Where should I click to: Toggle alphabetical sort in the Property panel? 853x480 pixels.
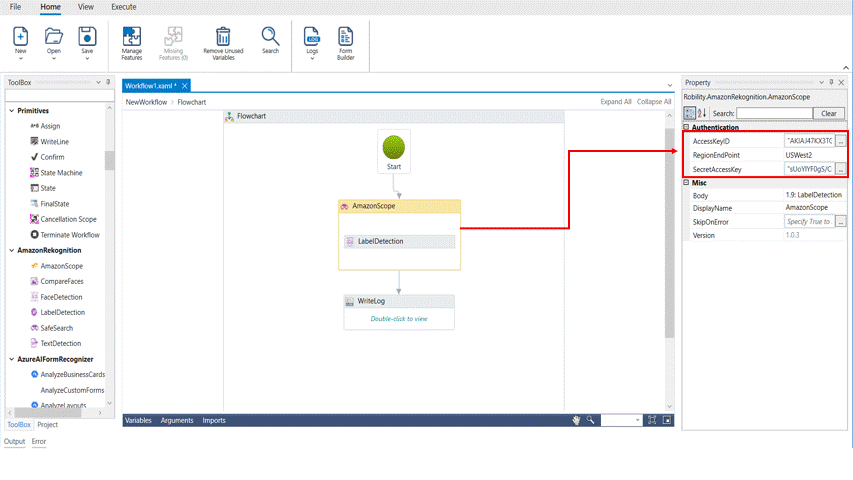[x=702, y=113]
